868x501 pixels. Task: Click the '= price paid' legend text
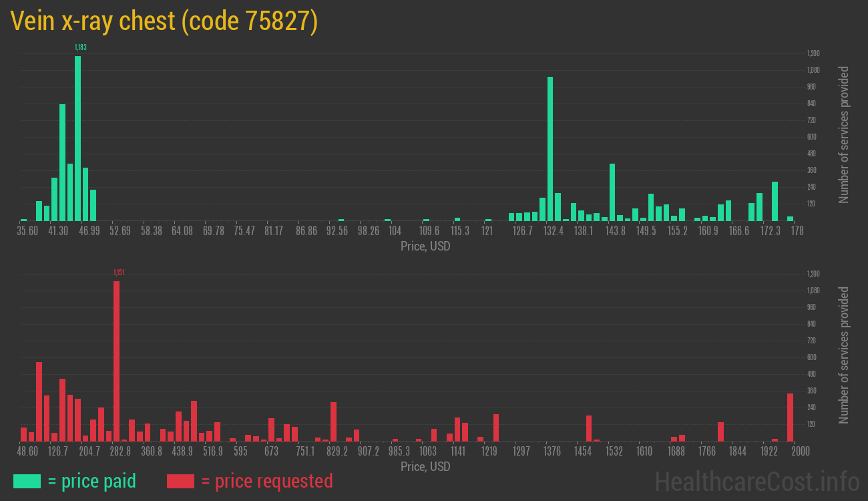click(x=92, y=481)
